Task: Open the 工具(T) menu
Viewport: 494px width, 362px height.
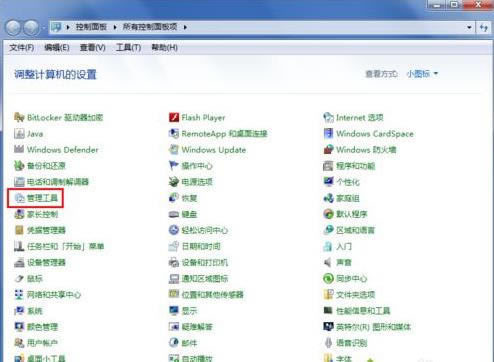Action: click(x=128, y=48)
